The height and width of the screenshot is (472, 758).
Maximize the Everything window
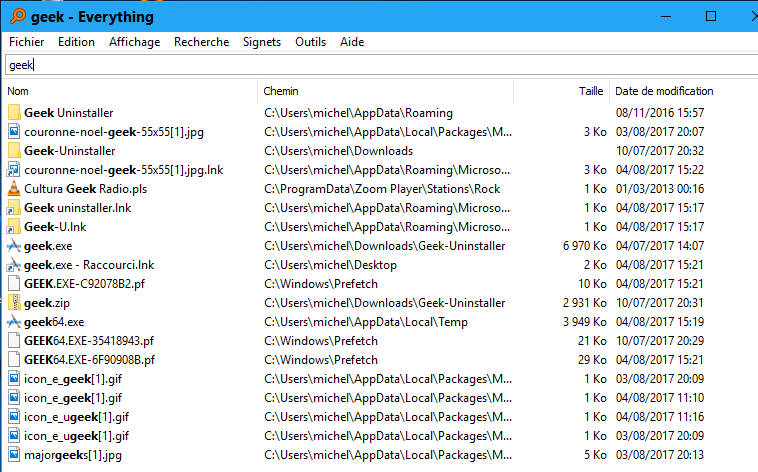click(x=711, y=16)
